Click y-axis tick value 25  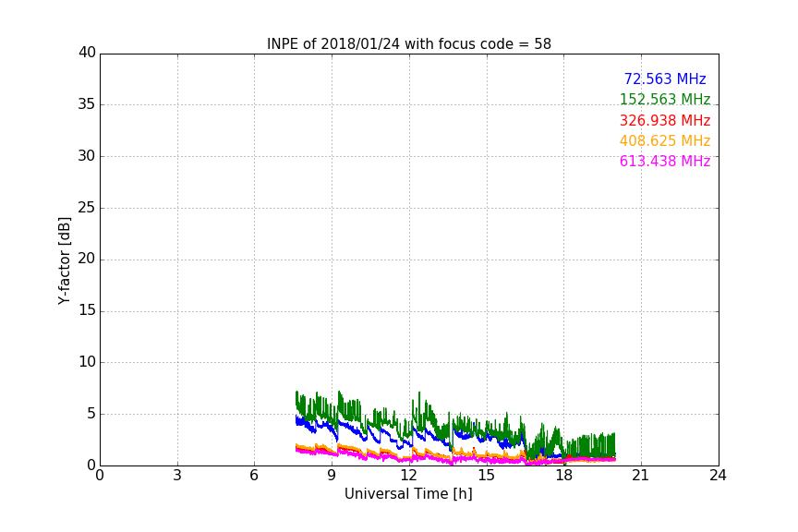click(87, 208)
